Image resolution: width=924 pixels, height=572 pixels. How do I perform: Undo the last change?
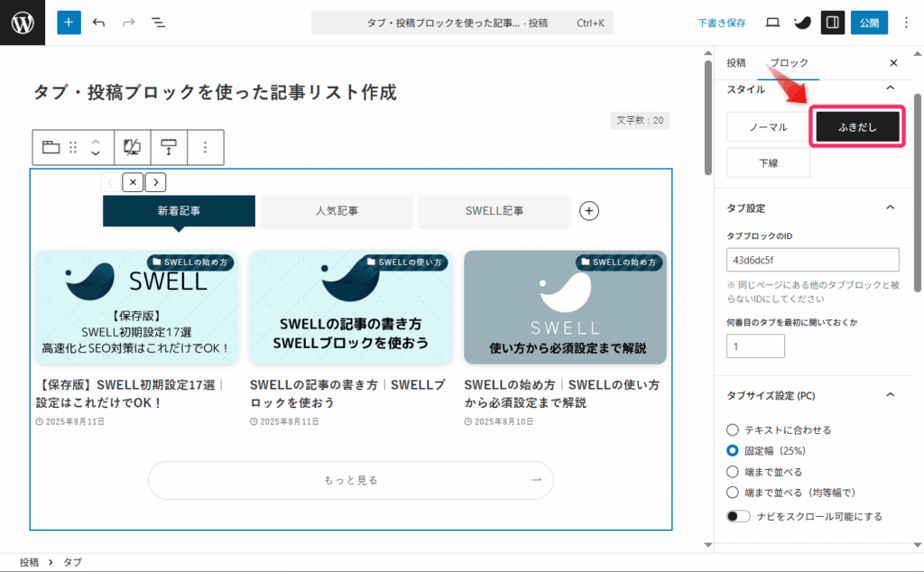click(x=99, y=23)
